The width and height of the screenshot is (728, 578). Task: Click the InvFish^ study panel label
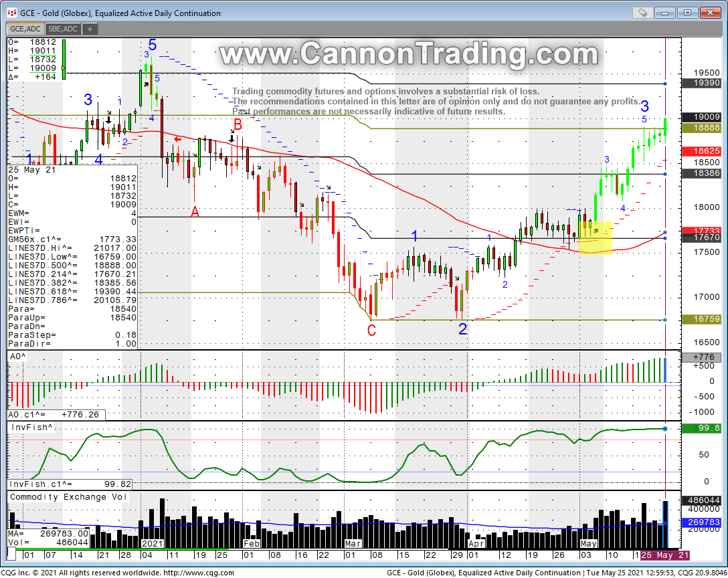click(x=29, y=426)
